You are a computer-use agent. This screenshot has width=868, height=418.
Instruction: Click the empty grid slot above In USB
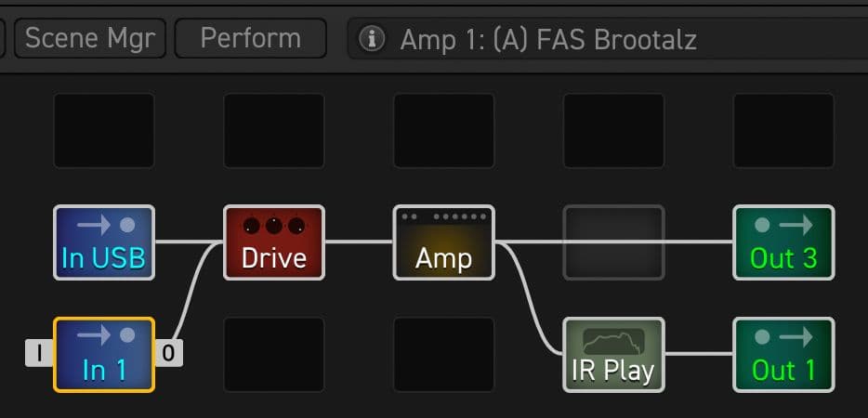click(104, 131)
